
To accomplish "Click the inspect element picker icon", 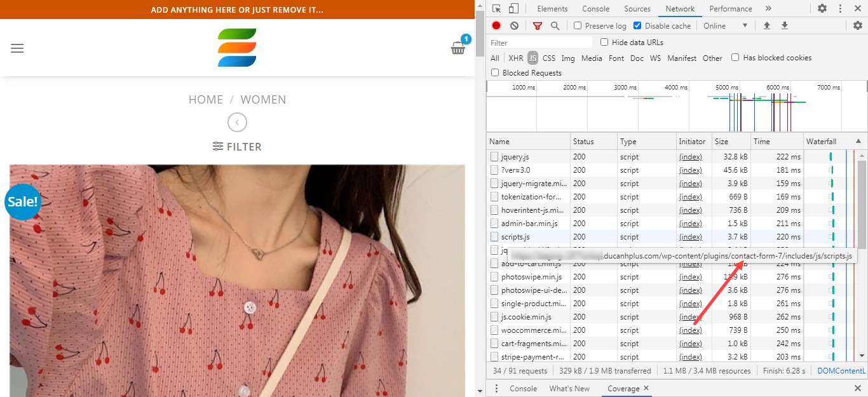I will [497, 9].
